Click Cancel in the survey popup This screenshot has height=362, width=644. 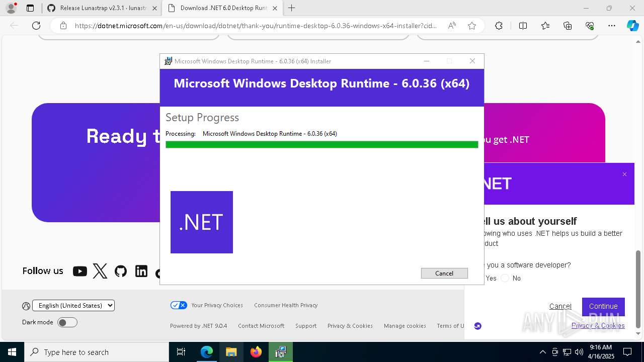pyautogui.click(x=560, y=306)
